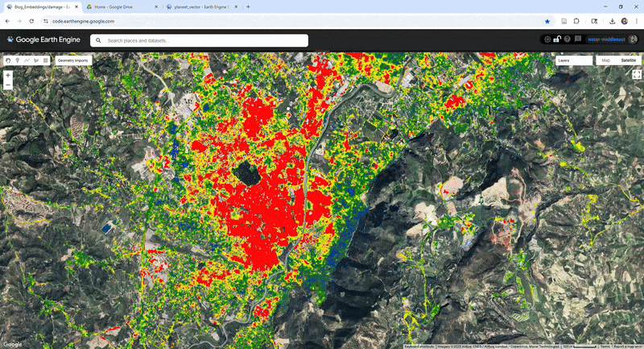Select the draw rectangle tool
The width and height of the screenshot is (644, 349).
click(x=46, y=60)
